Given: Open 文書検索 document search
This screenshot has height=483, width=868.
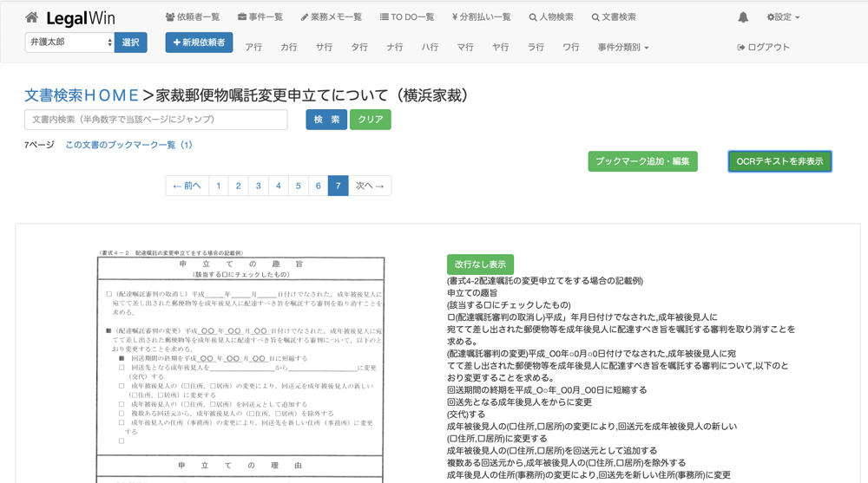Looking at the screenshot, I should tap(614, 17).
